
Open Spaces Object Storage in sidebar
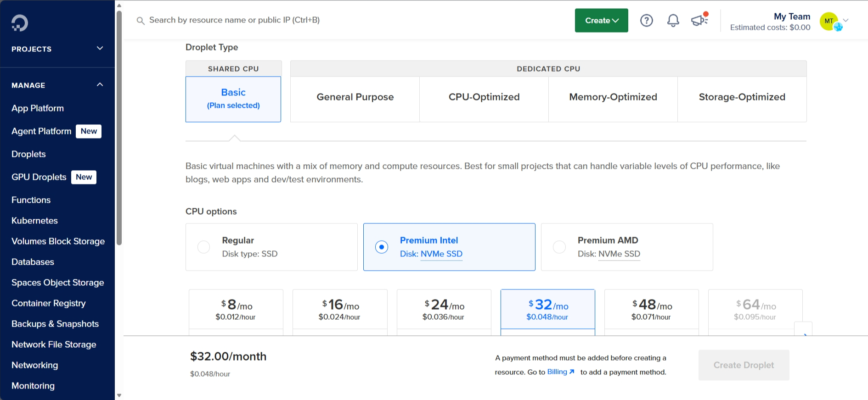(57, 283)
